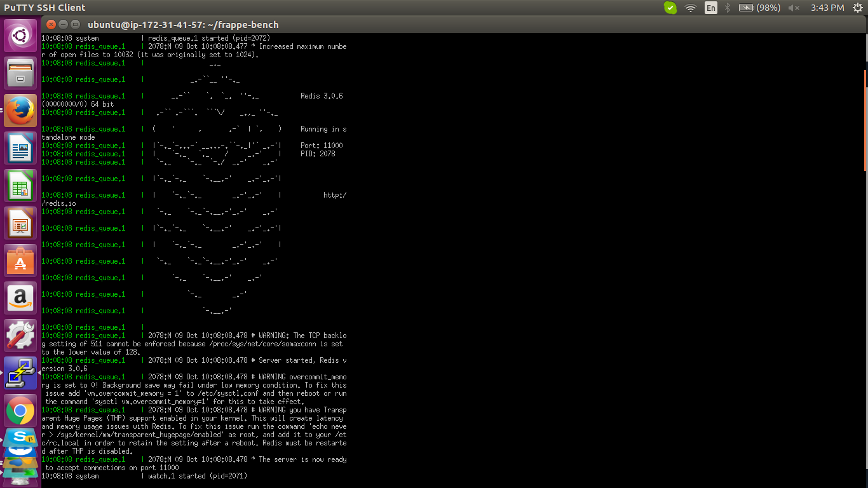Open the En keyboard layout indicator

tap(711, 8)
